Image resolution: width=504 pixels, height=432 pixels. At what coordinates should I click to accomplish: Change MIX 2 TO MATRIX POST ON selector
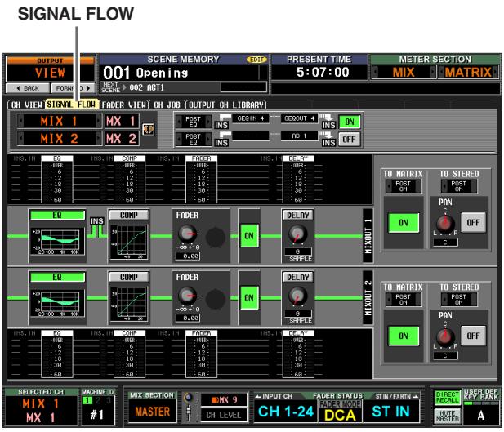click(x=404, y=300)
